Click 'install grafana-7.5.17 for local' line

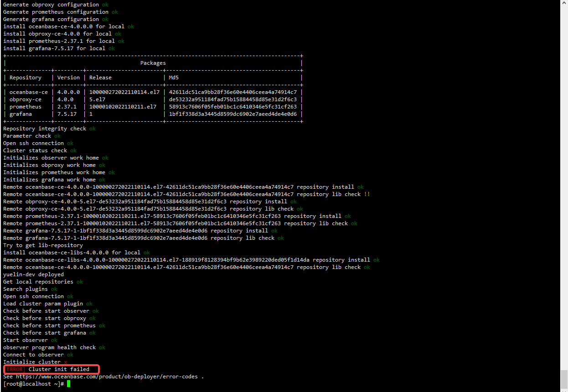pos(59,48)
